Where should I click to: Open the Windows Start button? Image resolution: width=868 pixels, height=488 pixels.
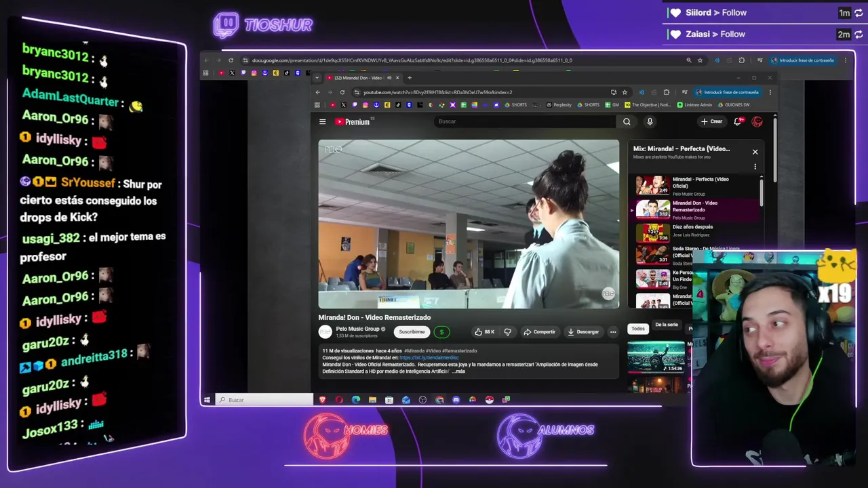207,400
